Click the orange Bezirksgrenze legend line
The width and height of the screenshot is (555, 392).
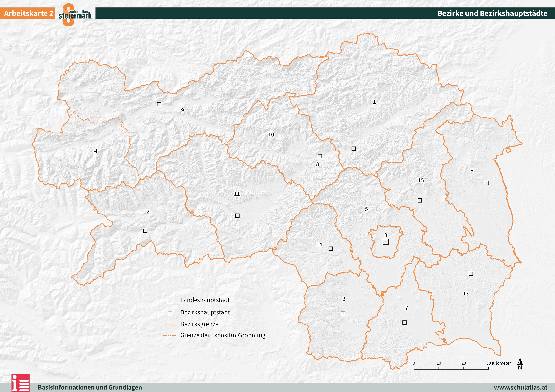coord(170,324)
